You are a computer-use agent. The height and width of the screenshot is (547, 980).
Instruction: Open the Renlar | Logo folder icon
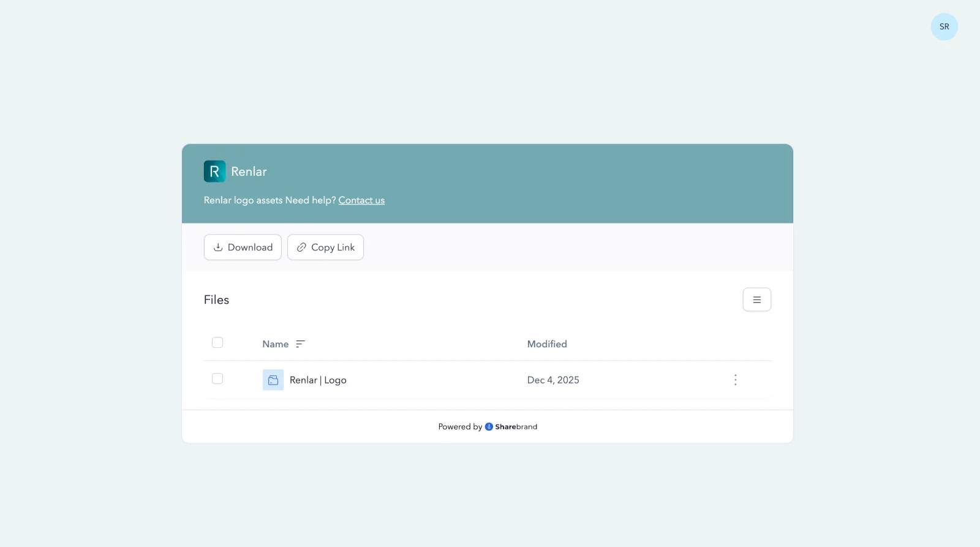tap(273, 380)
